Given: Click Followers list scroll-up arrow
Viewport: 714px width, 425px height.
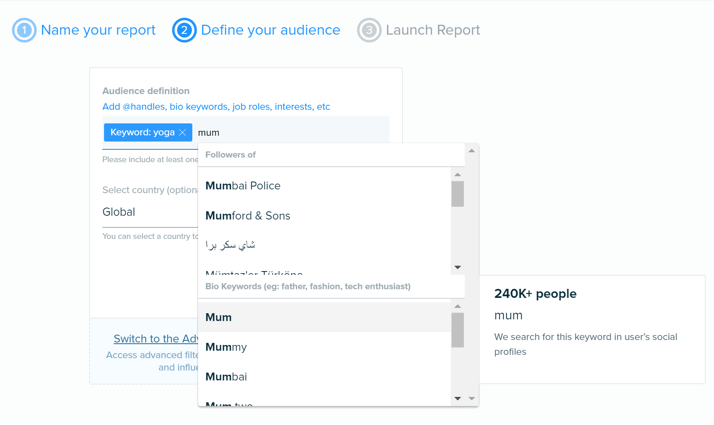Looking at the screenshot, I should click(458, 174).
